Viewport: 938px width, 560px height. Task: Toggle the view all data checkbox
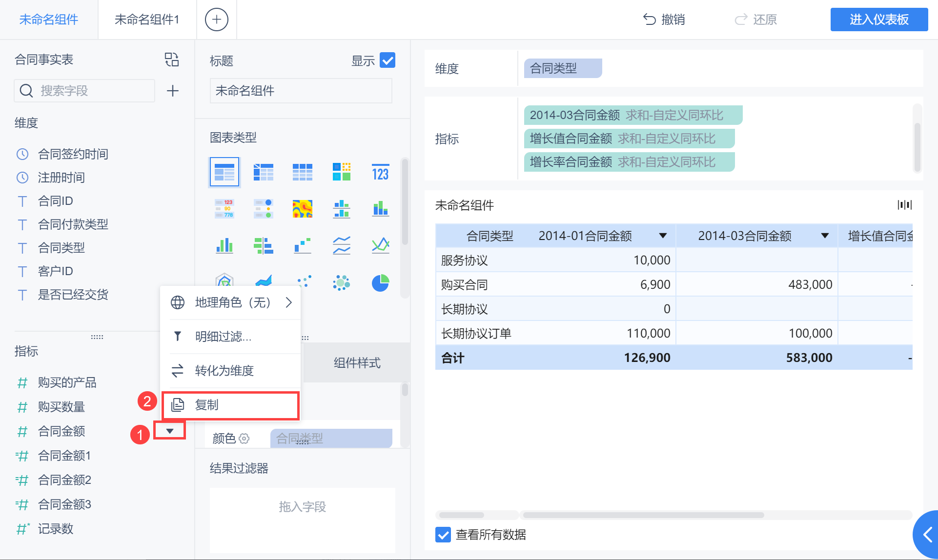[443, 535]
